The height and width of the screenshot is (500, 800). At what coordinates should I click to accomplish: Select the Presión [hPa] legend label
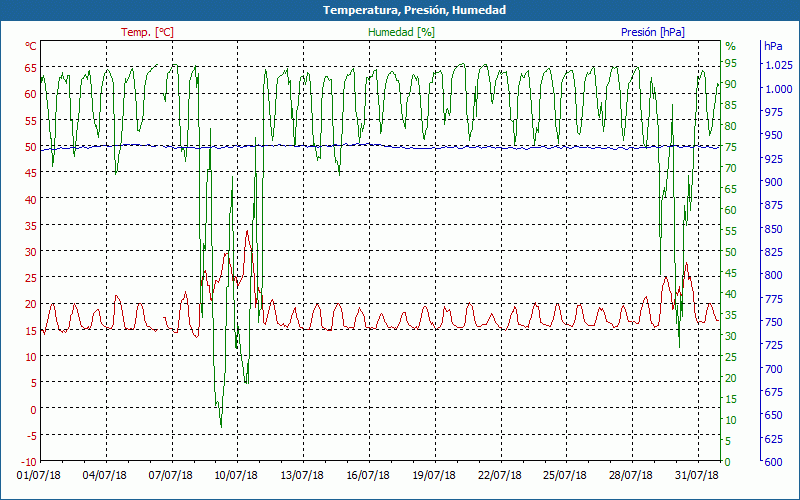click(653, 32)
